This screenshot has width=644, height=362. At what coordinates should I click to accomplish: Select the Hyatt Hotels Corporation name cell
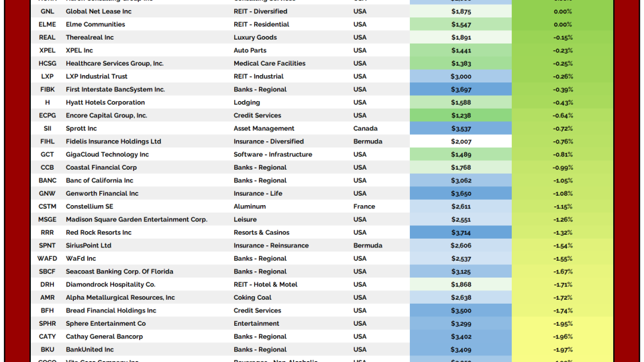point(105,103)
